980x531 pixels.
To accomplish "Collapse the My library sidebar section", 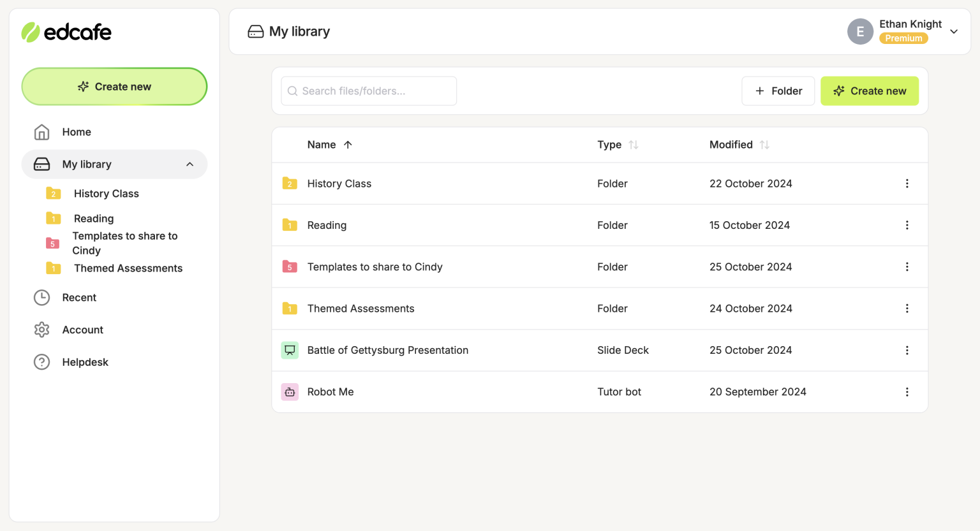I will pyautogui.click(x=189, y=164).
